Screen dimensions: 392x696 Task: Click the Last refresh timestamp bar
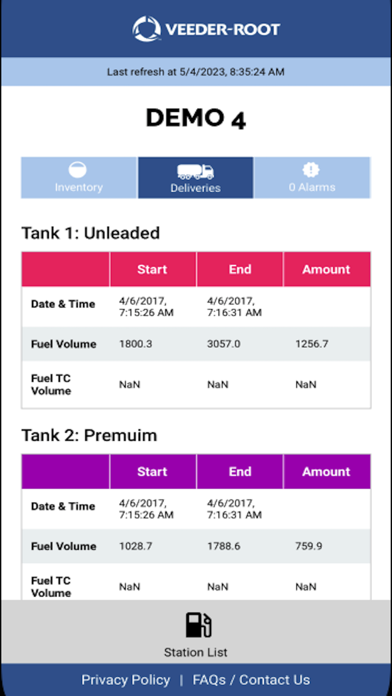[196, 71]
